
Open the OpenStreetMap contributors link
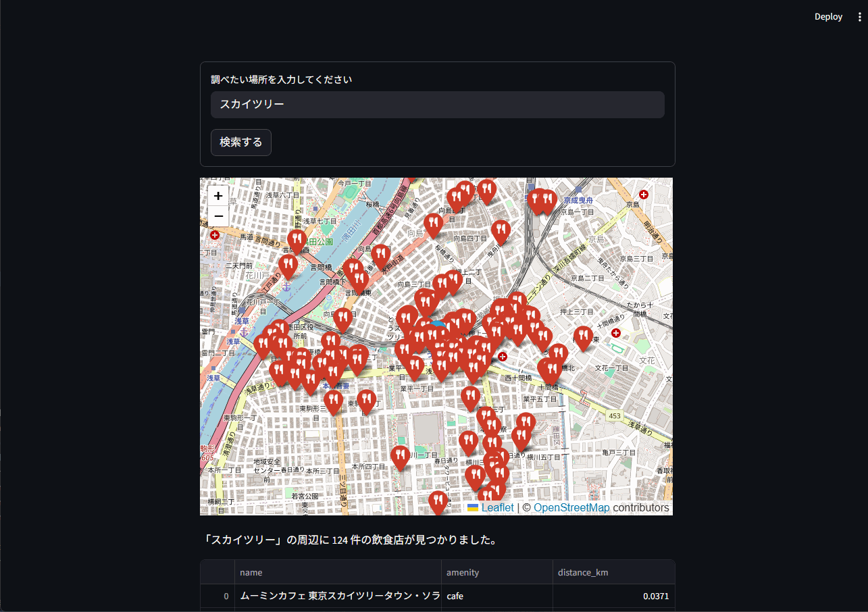click(571, 508)
